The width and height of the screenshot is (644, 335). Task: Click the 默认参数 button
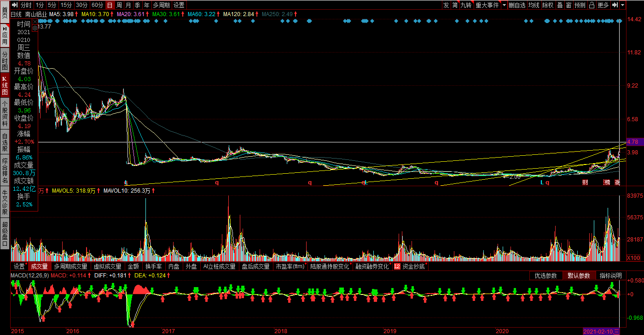(579, 276)
